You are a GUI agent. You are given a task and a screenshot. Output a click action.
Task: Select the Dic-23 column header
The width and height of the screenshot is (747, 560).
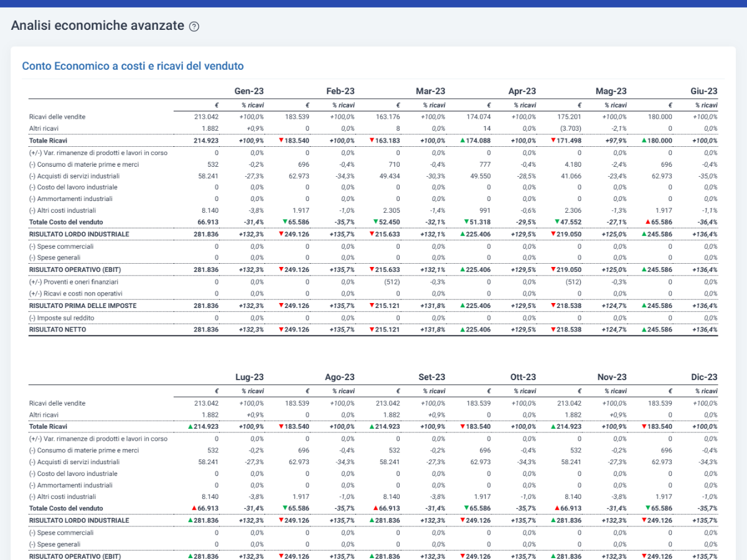(703, 377)
